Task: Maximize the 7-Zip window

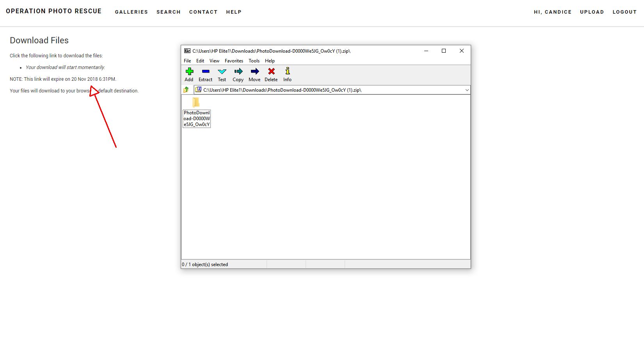Action: [x=444, y=51]
